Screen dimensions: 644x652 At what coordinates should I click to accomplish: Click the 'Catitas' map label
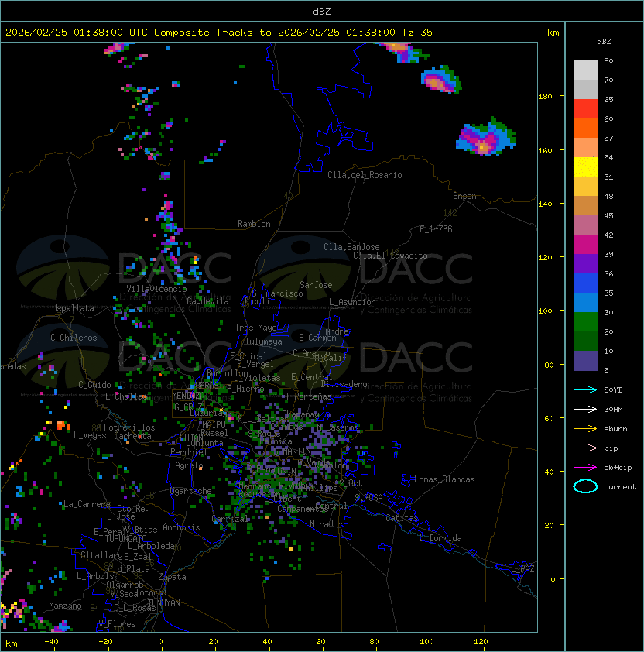pos(402,518)
